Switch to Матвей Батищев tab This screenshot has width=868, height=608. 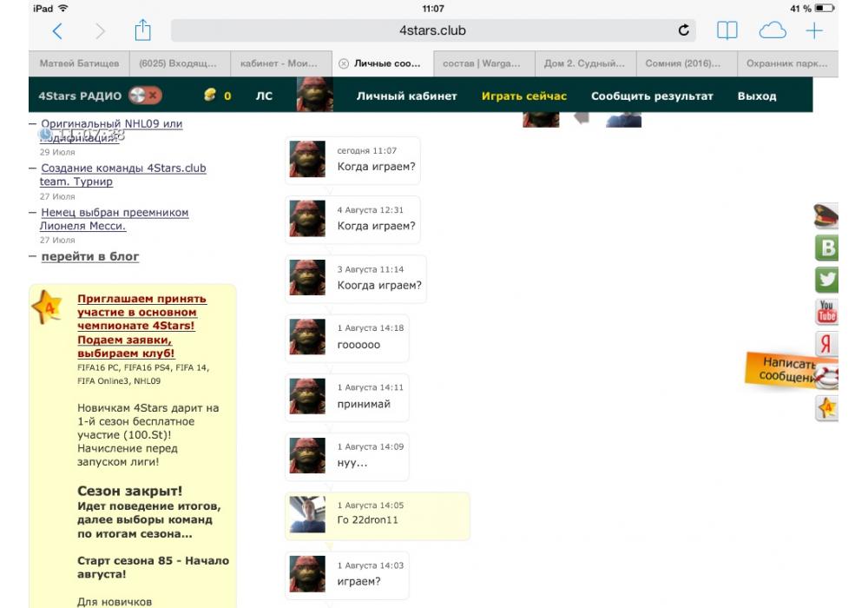tap(79, 63)
